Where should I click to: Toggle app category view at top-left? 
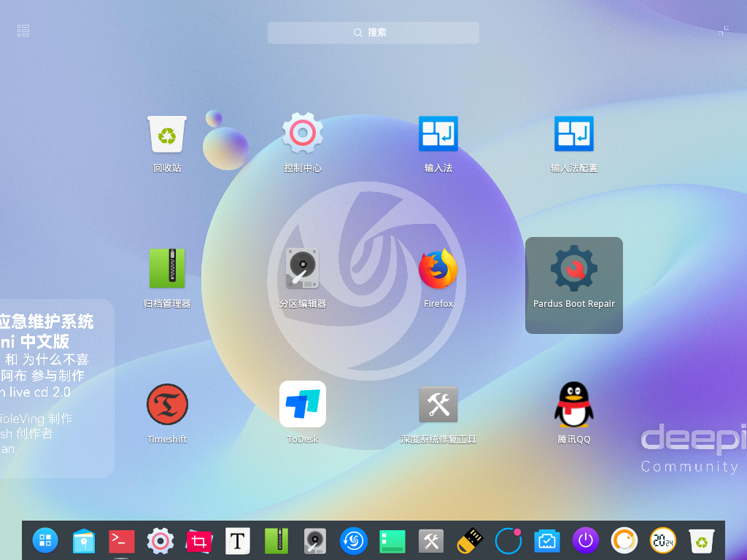click(x=23, y=31)
